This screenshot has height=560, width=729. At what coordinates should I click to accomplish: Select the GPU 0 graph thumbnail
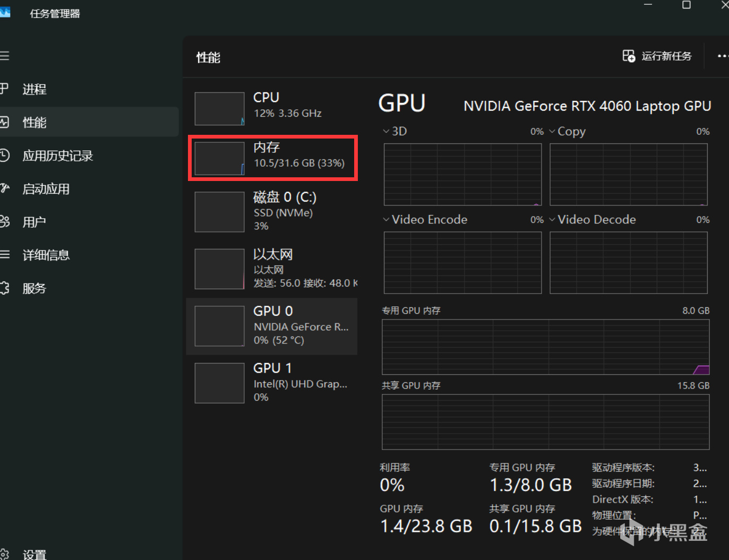(x=219, y=326)
